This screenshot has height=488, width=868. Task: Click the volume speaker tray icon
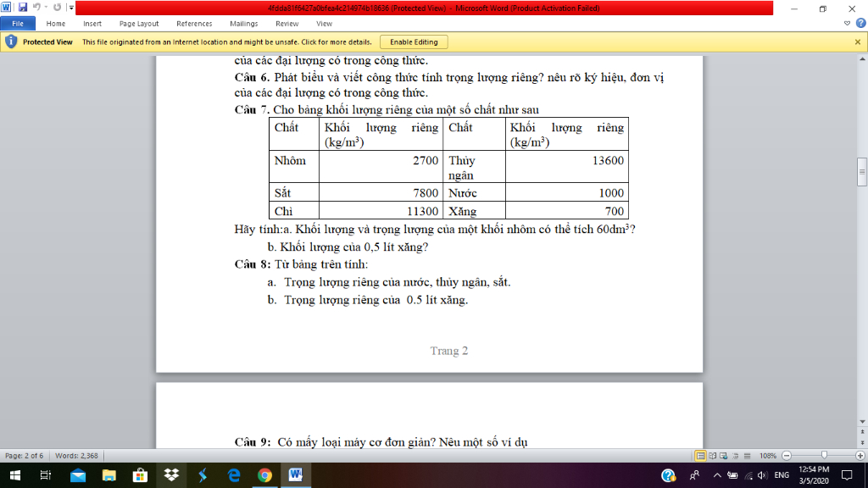click(762, 475)
